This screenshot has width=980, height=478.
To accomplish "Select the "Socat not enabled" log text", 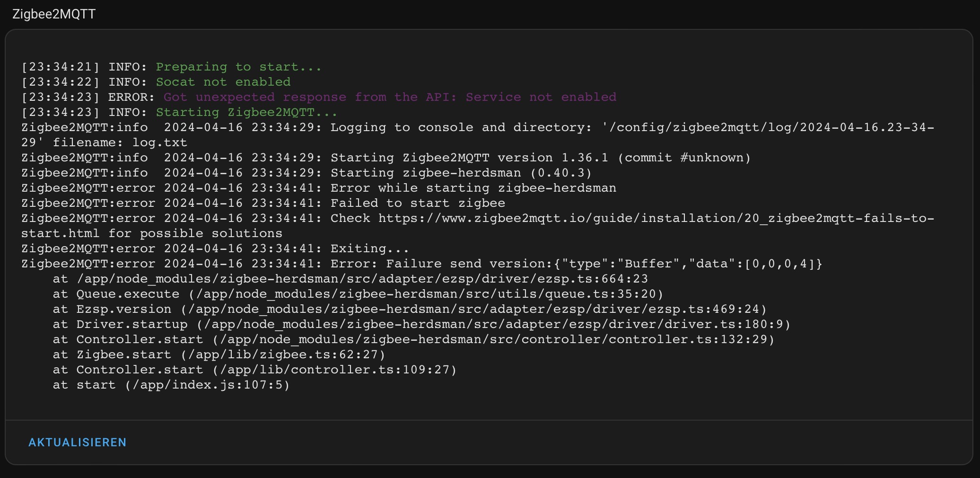I will [x=223, y=82].
